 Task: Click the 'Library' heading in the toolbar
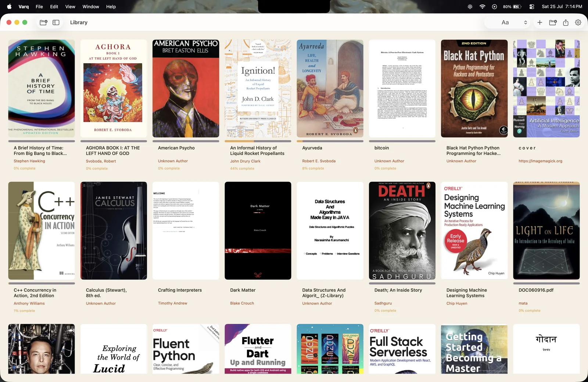(x=79, y=22)
